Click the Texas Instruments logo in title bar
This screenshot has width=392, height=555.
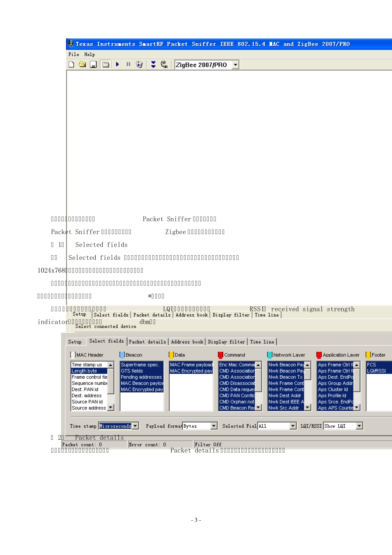(71, 44)
